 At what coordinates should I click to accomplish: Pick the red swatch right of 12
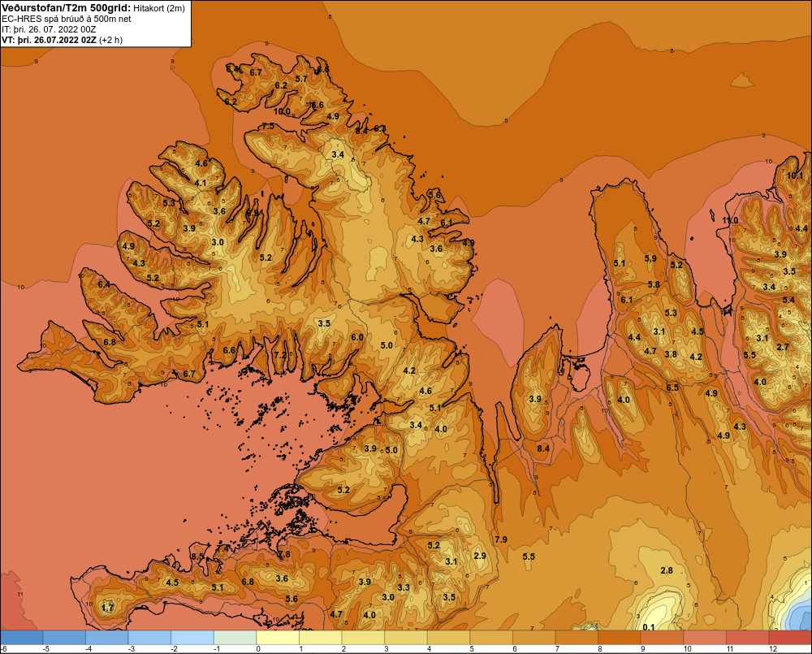click(790, 638)
